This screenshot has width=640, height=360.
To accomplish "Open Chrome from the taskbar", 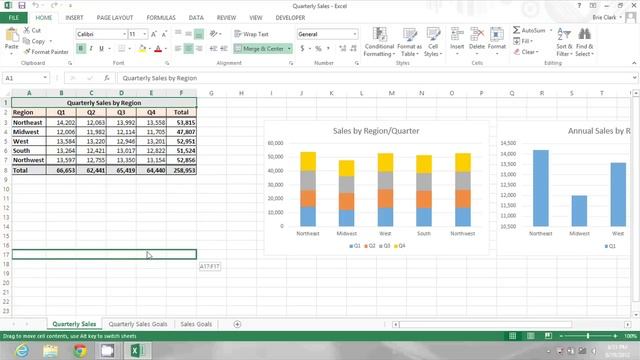I will click(x=80, y=351).
